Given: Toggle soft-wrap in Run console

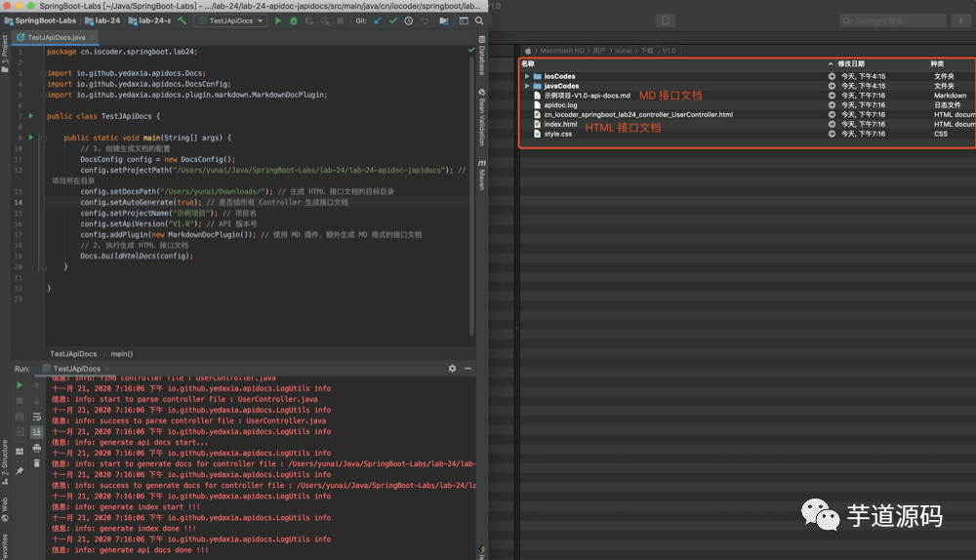Looking at the screenshot, I should pyautogui.click(x=37, y=417).
